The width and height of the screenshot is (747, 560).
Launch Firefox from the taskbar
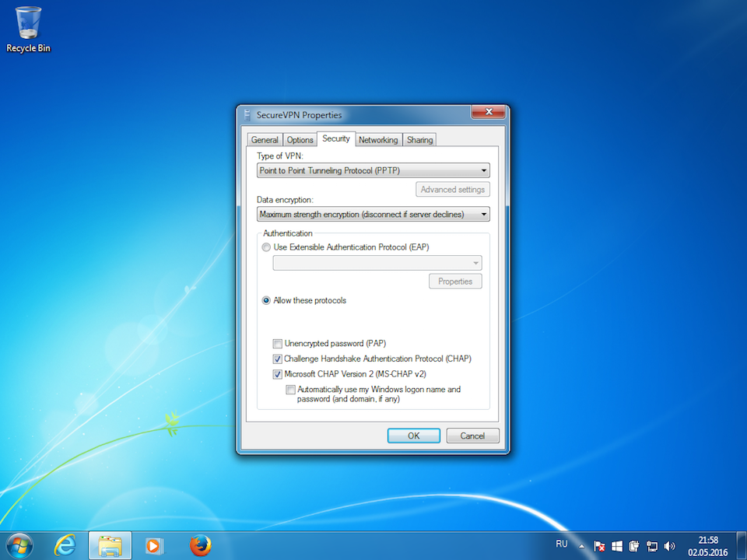point(200,545)
